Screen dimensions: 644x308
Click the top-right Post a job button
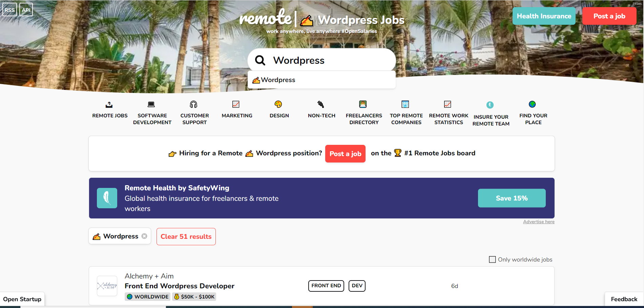pyautogui.click(x=609, y=16)
